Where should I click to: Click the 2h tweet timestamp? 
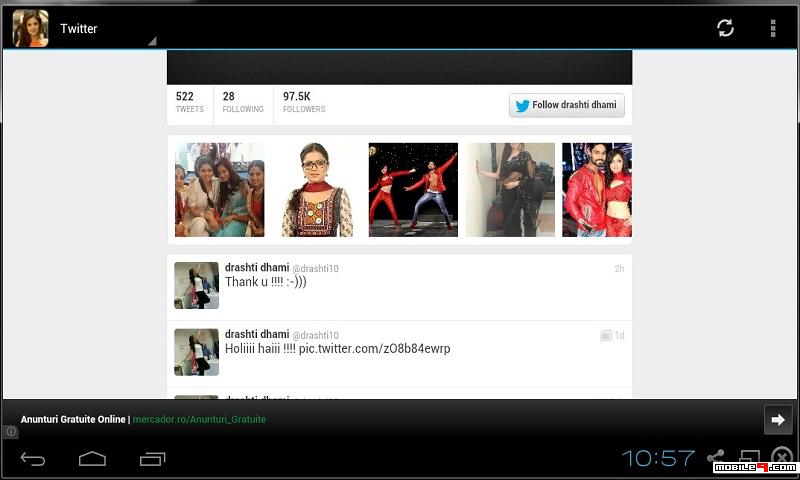pyautogui.click(x=619, y=268)
